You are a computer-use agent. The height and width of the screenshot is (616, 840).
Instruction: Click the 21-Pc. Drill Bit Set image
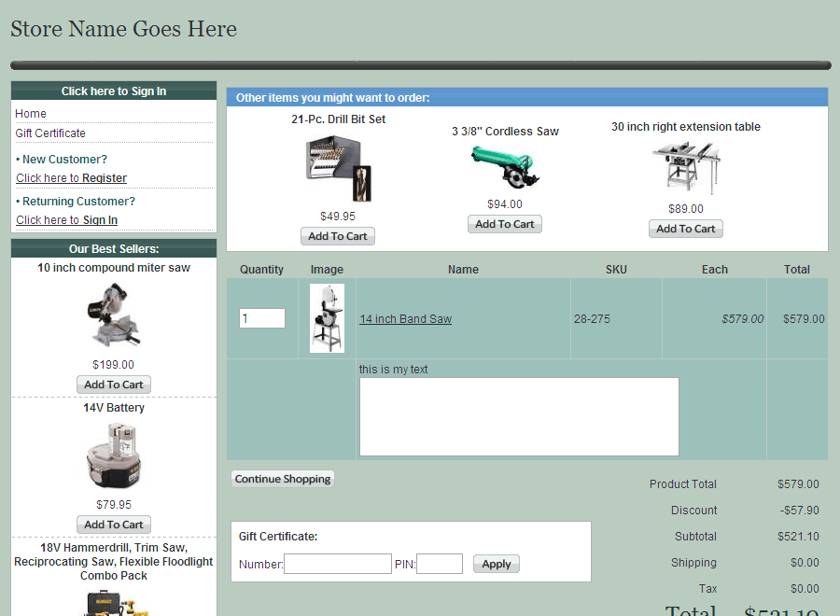coord(338,168)
